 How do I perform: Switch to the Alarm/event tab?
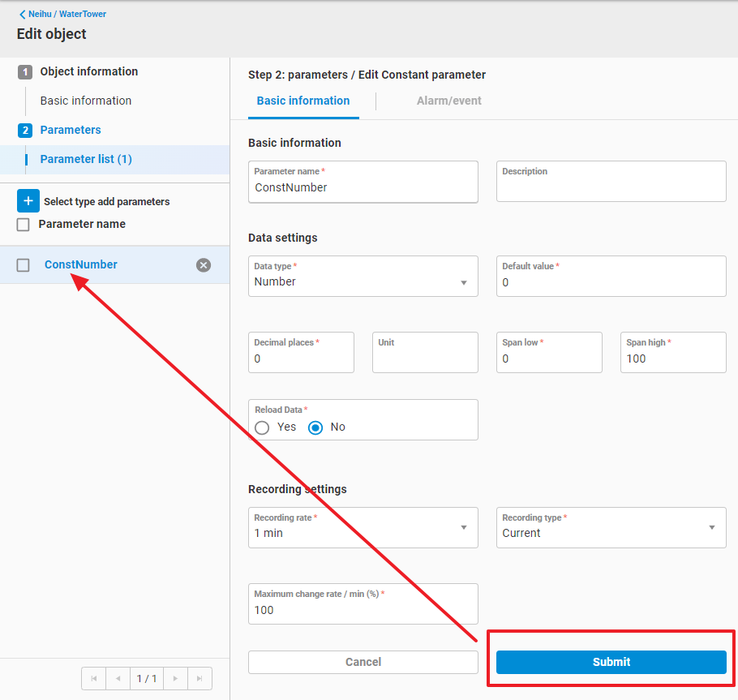448,101
